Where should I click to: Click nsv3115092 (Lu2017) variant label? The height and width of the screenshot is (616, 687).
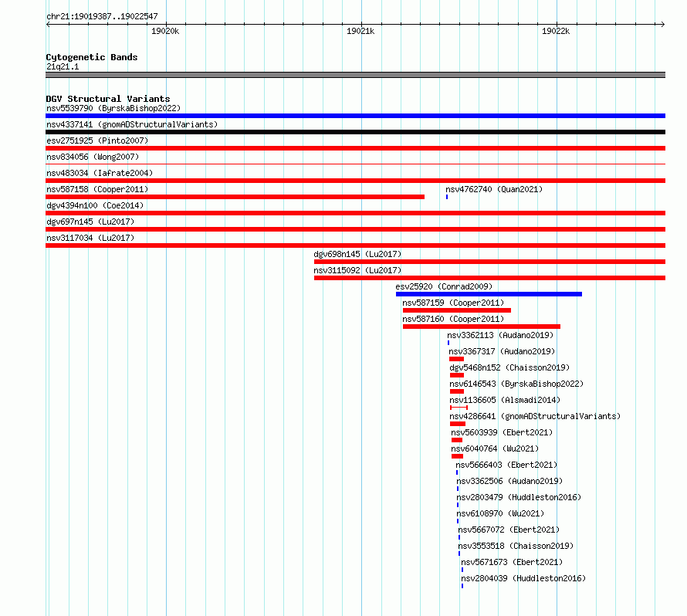(x=357, y=270)
